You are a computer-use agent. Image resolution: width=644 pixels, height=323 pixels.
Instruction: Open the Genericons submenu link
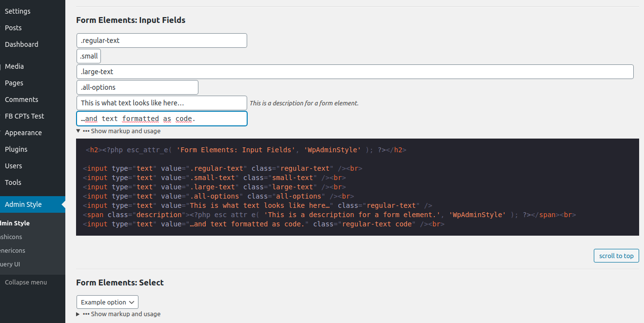coord(13,250)
